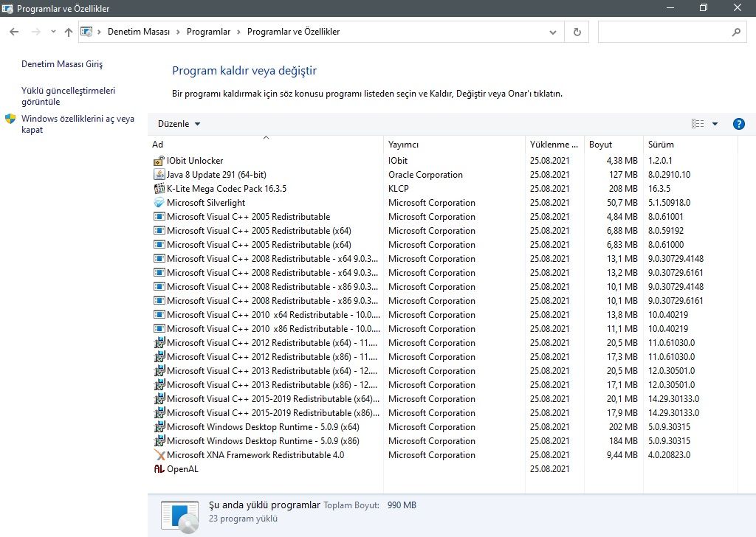756x537 pixels.
Task: Click the Windows Desktop Runtime (x86) icon
Action: pyautogui.click(x=159, y=441)
